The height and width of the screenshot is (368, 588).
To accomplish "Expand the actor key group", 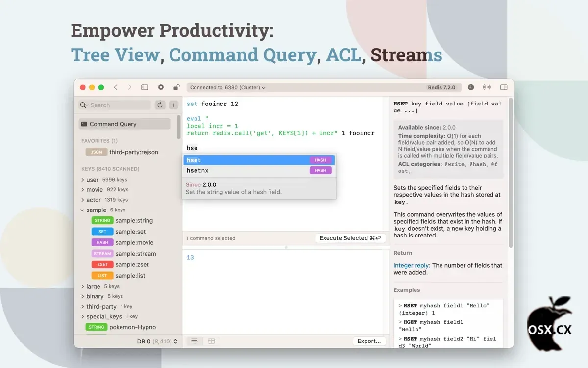I will coord(83,200).
